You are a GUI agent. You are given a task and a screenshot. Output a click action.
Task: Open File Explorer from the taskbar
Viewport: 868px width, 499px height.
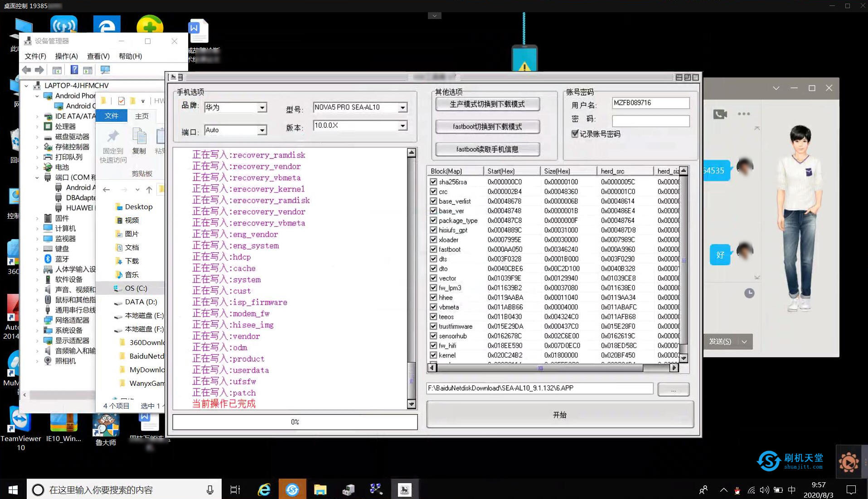click(x=320, y=489)
